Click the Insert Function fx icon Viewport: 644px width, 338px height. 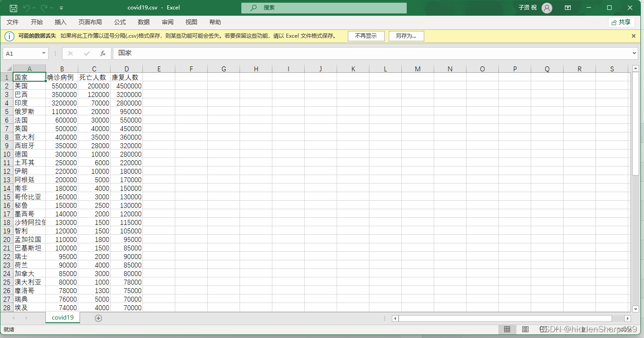pyautogui.click(x=103, y=53)
